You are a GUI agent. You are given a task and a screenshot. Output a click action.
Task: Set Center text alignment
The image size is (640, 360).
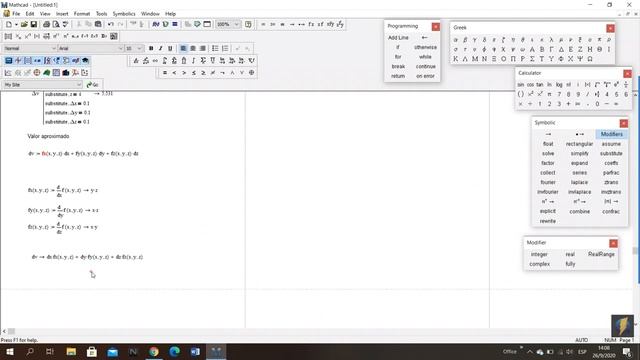click(x=193, y=48)
